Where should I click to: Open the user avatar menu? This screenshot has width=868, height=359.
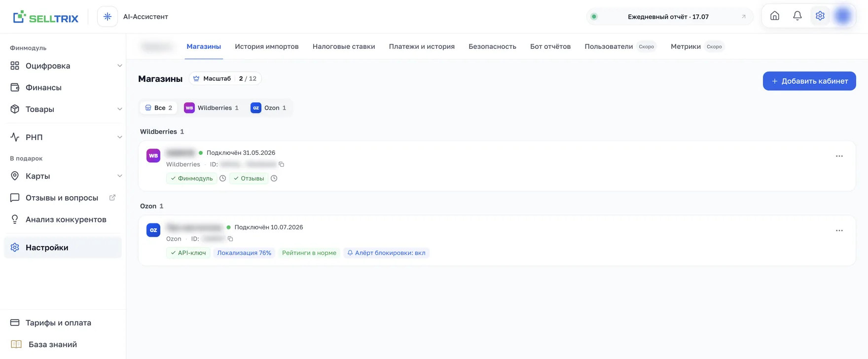click(843, 16)
